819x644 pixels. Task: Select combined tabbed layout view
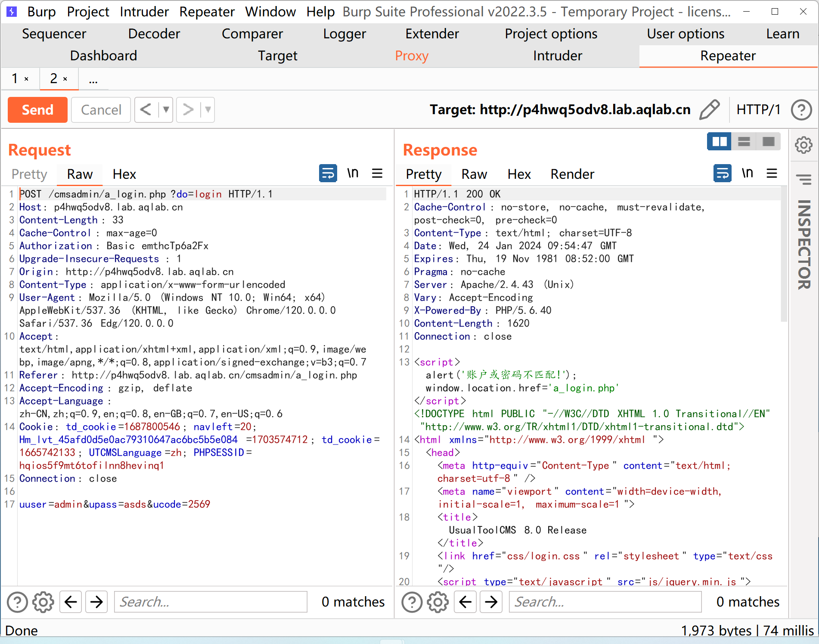click(x=768, y=141)
